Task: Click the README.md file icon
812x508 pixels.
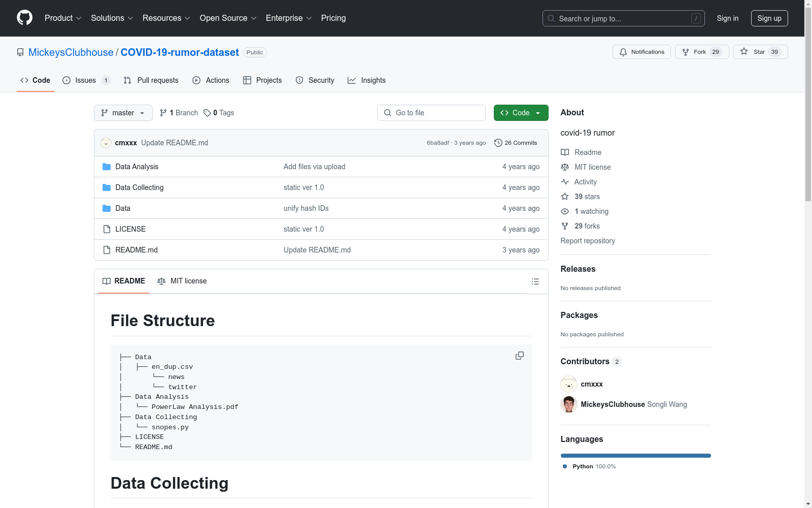Action: click(x=107, y=250)
